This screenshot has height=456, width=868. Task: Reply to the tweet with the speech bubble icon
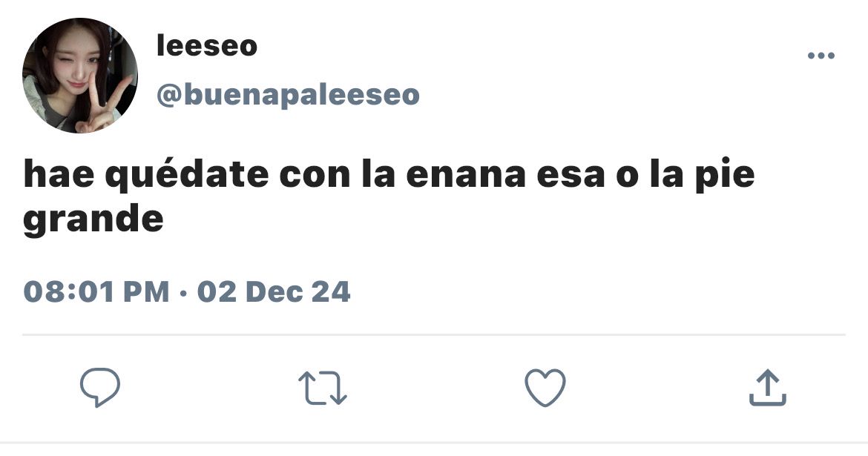[x=100, y=387]
